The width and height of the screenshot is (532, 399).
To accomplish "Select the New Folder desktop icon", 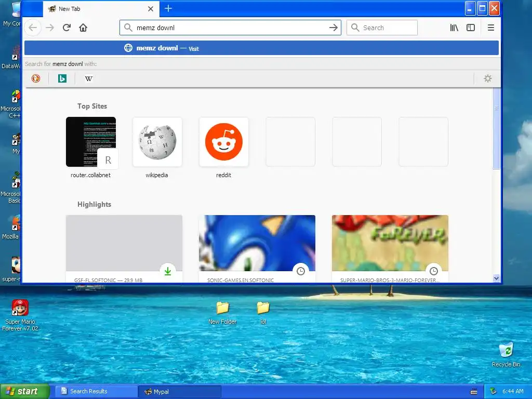I will pyautogui.click(x=222, y=313).
